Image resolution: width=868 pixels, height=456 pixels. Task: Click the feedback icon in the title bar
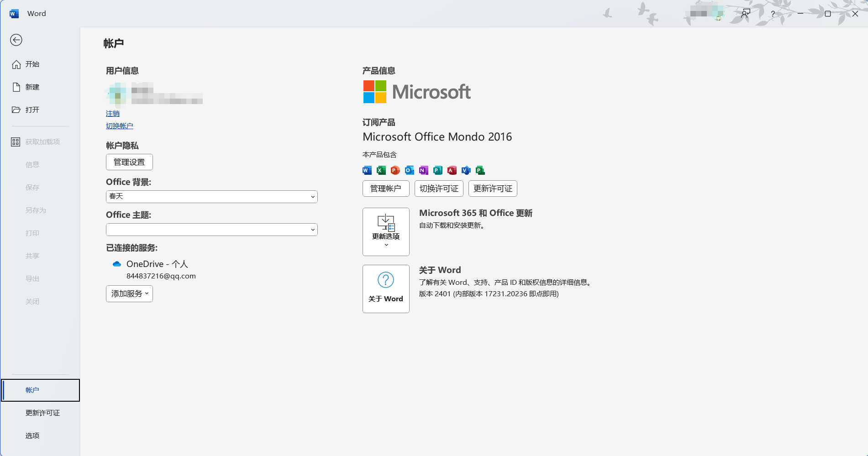pos(746,14)
